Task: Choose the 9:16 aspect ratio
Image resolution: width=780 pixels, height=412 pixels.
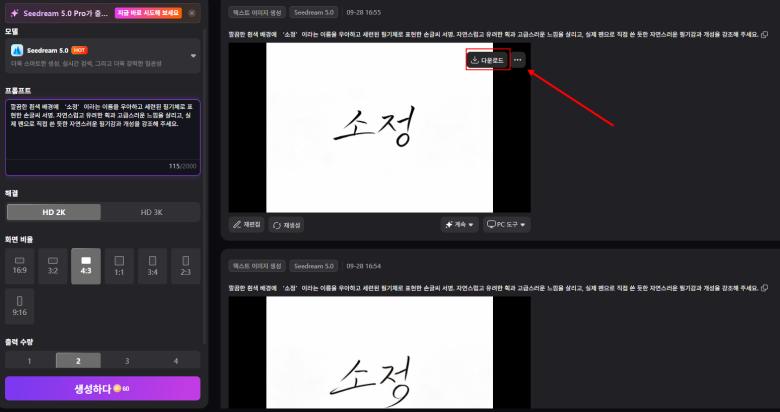Action: click(19, 307)
